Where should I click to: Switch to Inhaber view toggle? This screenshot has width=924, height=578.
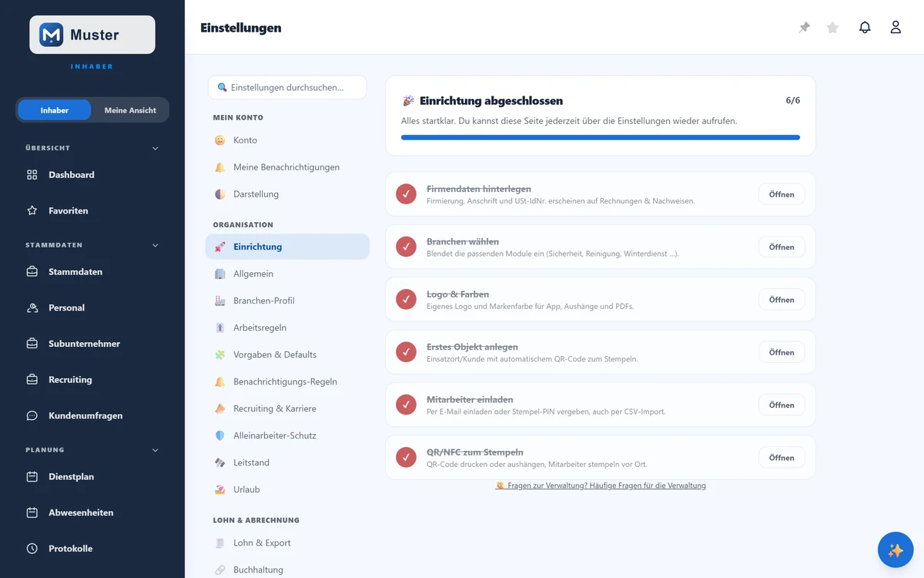(55, 110)
